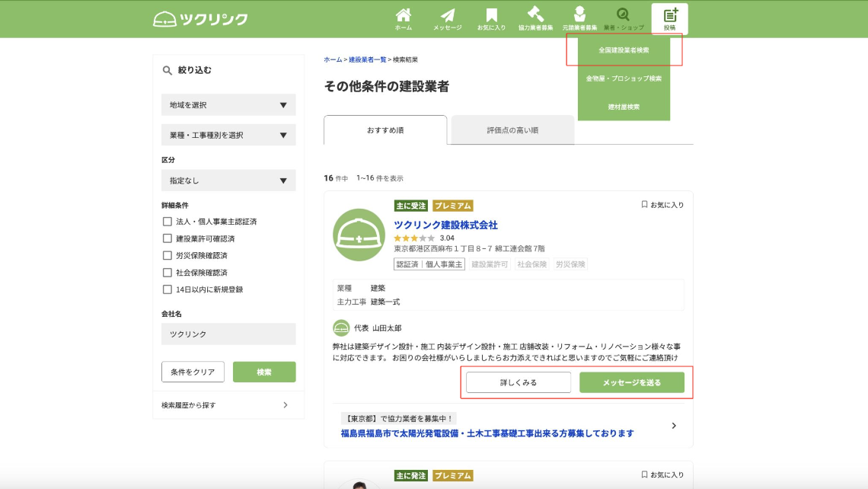Image resolution: width=868 pixels, height=489 pixels.
Task: Check the 建設業許可確認済 filter
Action: point(168,238)
